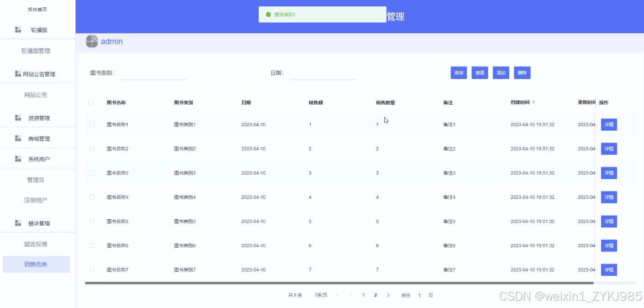Viewport: 644px width, 308px height.
Task: Click the 模块管理 menu icon
Action: tap(18, 223)
